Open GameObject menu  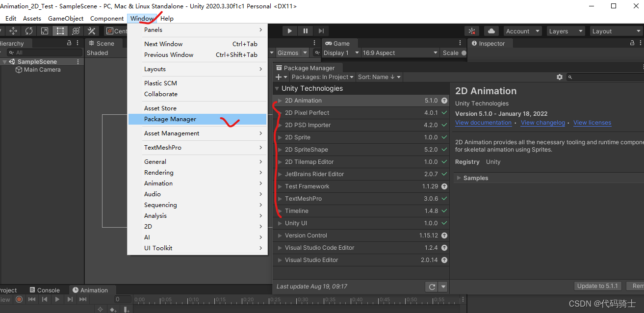coord(66,18)
